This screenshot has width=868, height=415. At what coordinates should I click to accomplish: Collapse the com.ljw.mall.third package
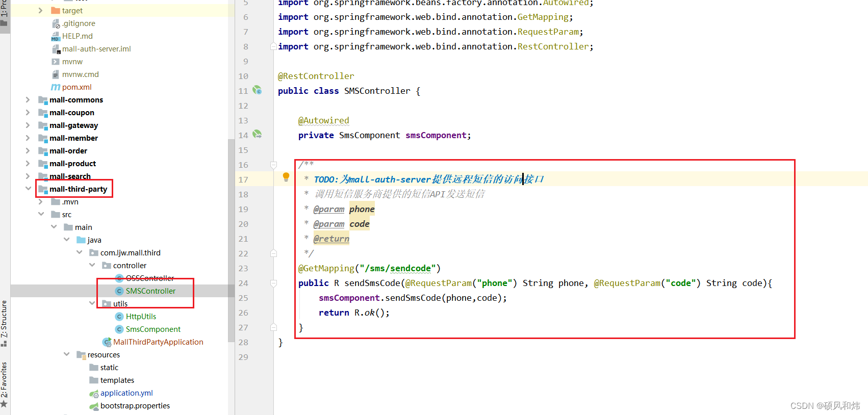(x=79, y=252)
